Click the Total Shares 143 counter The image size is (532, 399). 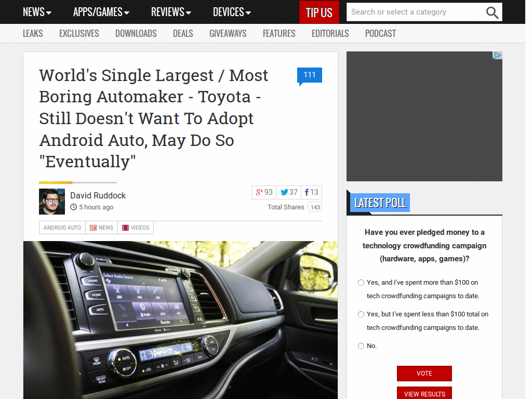pos(295,207)
